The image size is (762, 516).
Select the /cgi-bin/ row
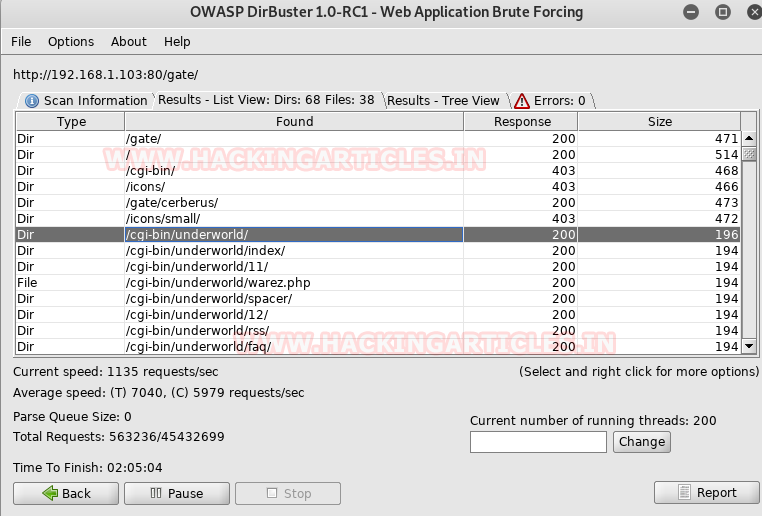378,171
